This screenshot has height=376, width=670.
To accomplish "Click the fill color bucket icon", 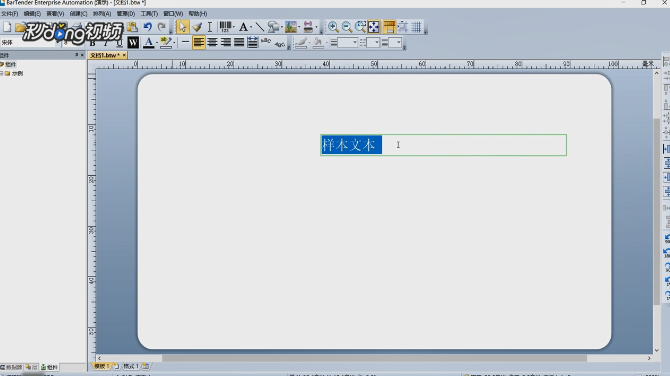I will tap(318, 42).
